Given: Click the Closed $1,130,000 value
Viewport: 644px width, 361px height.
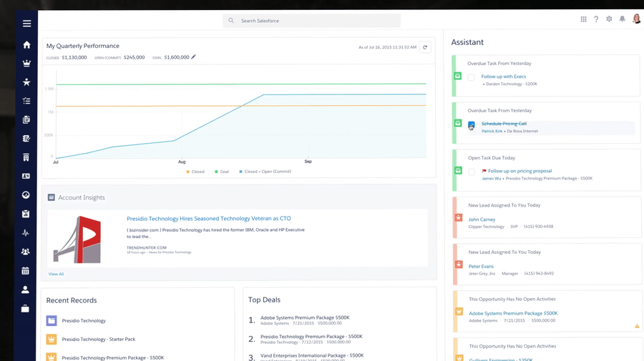Looking at the screenshot, I should 74,57.
